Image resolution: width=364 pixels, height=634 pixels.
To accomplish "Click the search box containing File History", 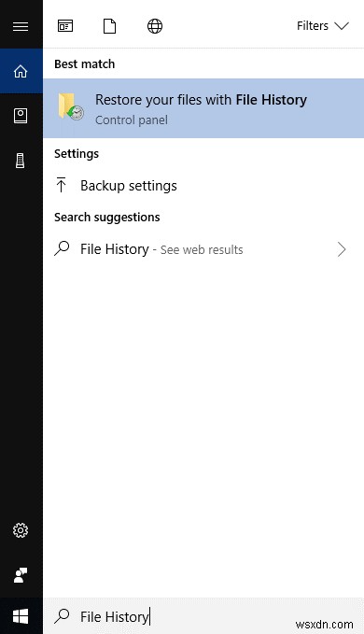I will (x=203, y=616).
